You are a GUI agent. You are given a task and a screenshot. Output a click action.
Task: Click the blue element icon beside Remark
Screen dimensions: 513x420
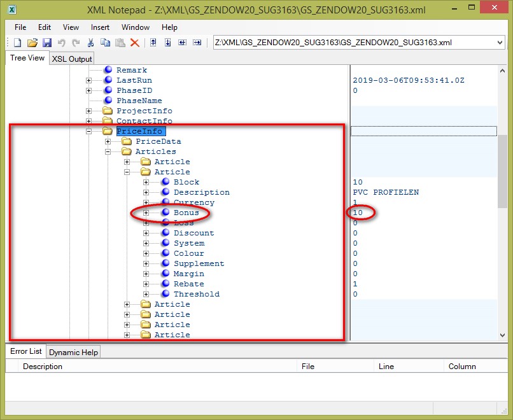(108, 69)
